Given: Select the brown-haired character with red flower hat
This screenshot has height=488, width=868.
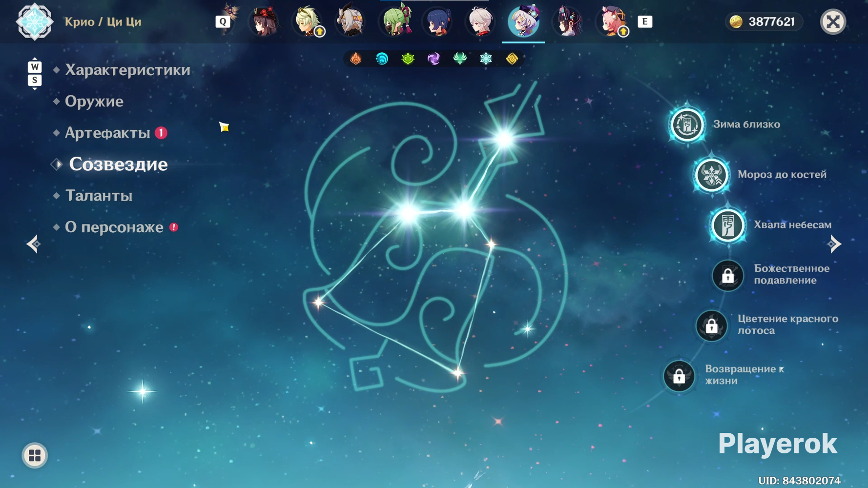Looking at the screenshot, I should click(264, 21).
